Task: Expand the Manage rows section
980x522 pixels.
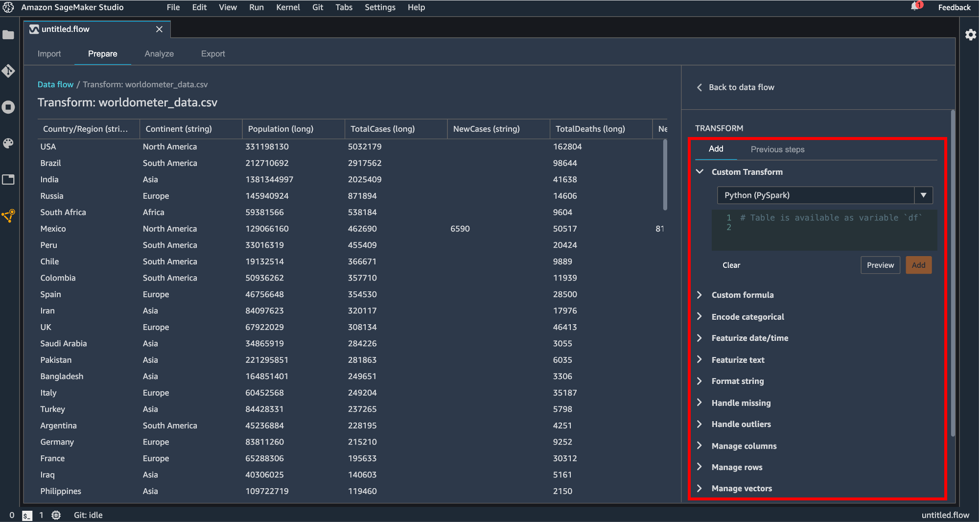Action: click(700, 467)
